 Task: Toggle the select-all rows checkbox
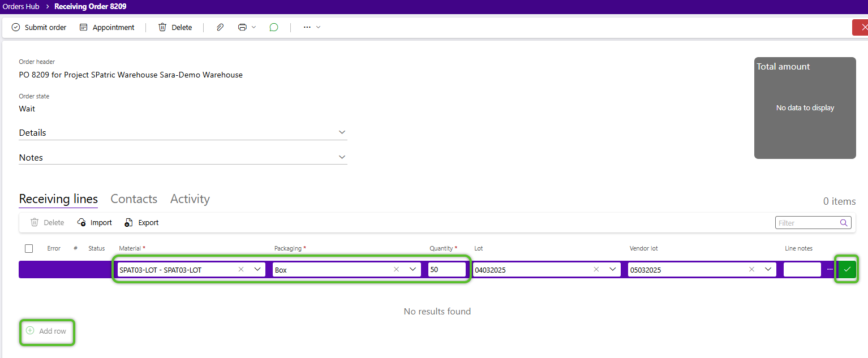pyautogui.click(x=29, y=248)
